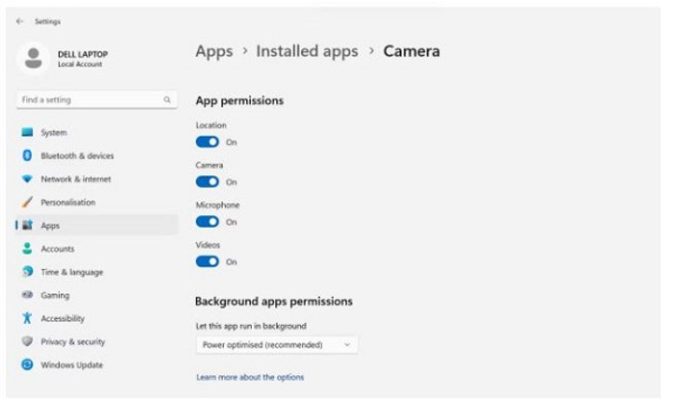Turn off the Location permission toggle
The width and height of the screenshot is (677, 400).
(x=207, y=142)
